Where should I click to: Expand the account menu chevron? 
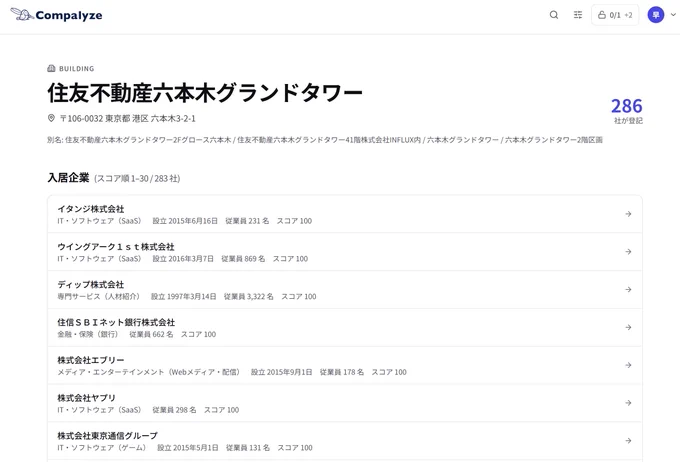pyautogui.click(x=673, y=15)
